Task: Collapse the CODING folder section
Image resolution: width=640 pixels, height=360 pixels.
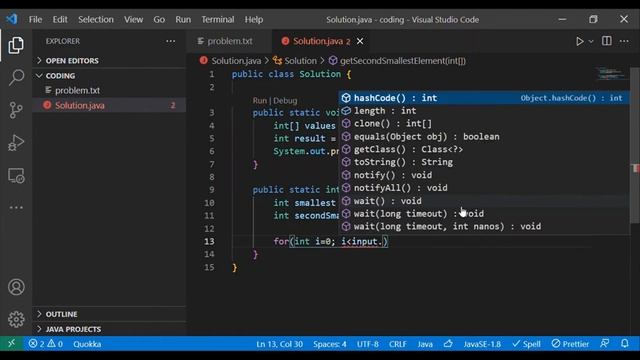Action: point(109,76)
